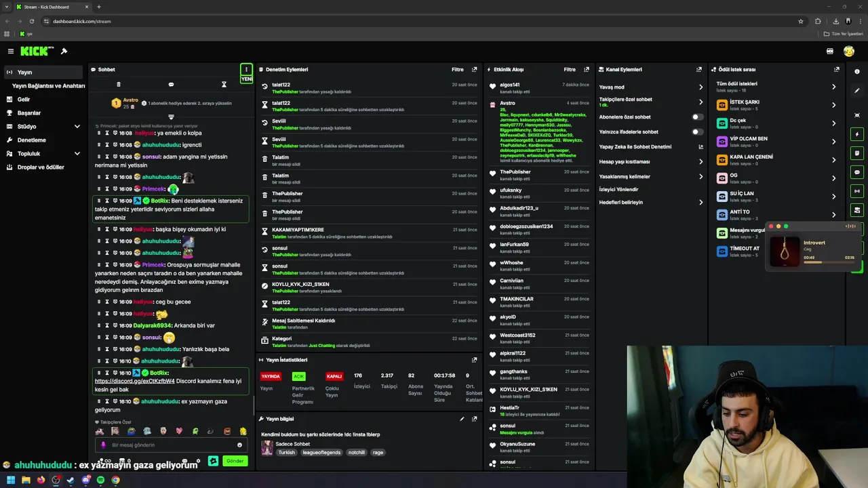
Task: Click the chat bubble icon in the right sidebar
Action: 857,172
